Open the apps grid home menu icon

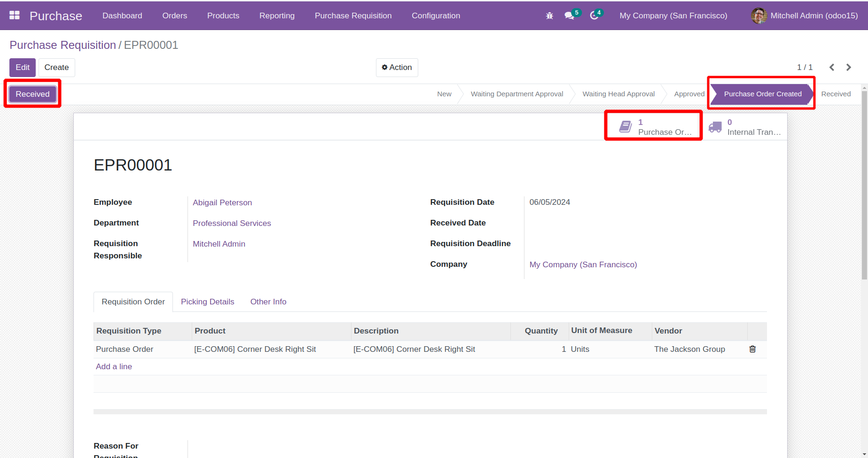point(15,16)
